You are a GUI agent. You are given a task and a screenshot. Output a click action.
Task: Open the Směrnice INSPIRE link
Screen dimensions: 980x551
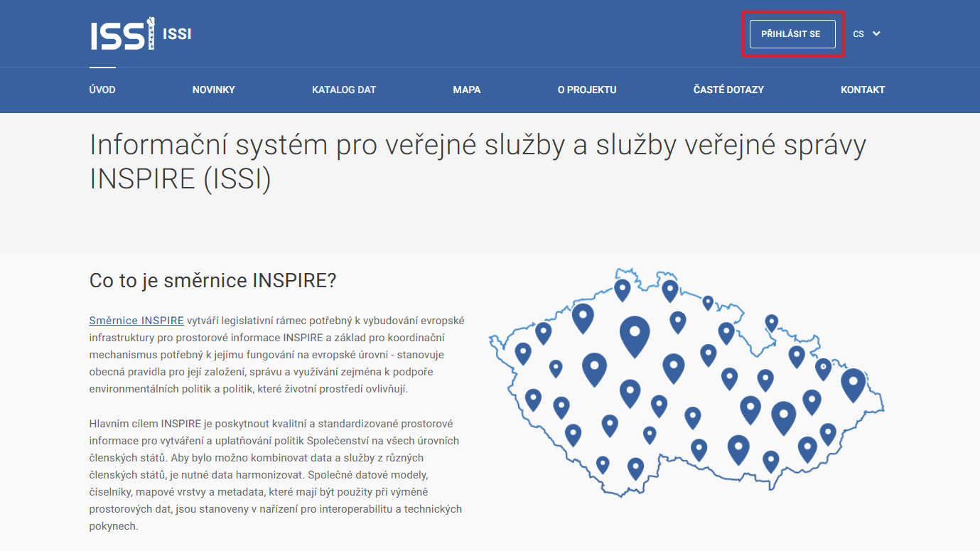coord(136,320)
